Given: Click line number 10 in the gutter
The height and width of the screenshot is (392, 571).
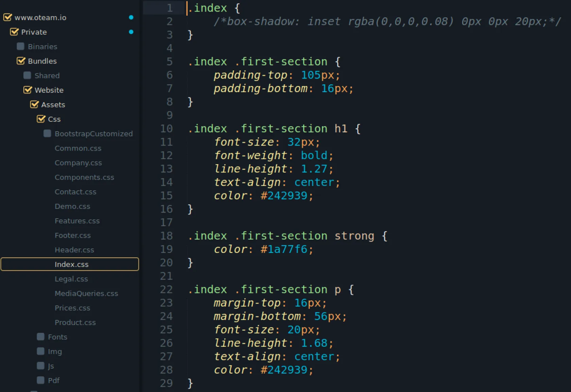Looking at the screenshot, I should point(166,129).
